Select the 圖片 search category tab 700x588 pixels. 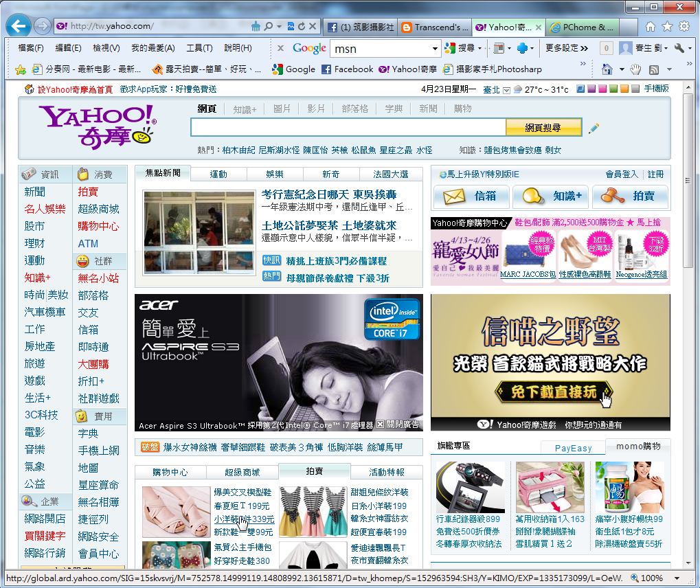click(x=281, y=109)
